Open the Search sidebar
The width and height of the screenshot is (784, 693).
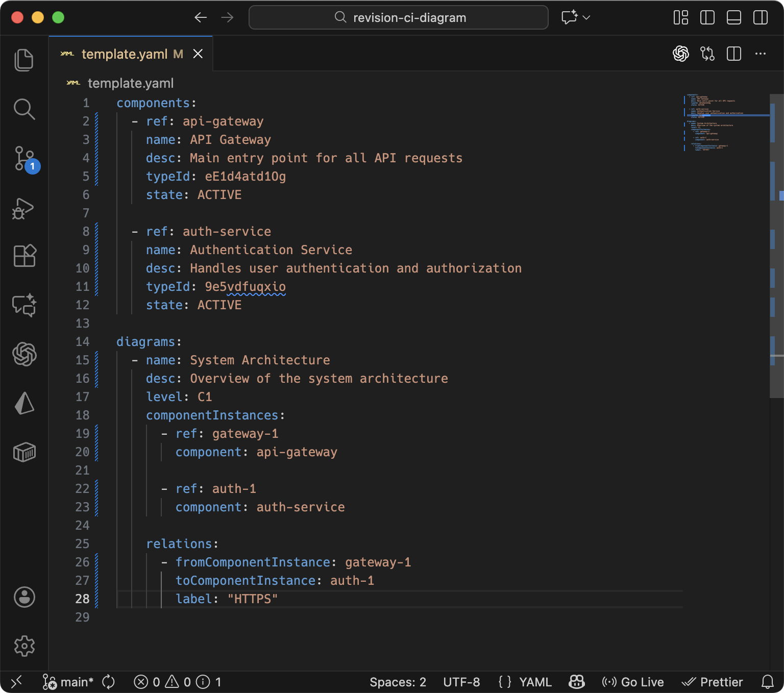(24, 109)
